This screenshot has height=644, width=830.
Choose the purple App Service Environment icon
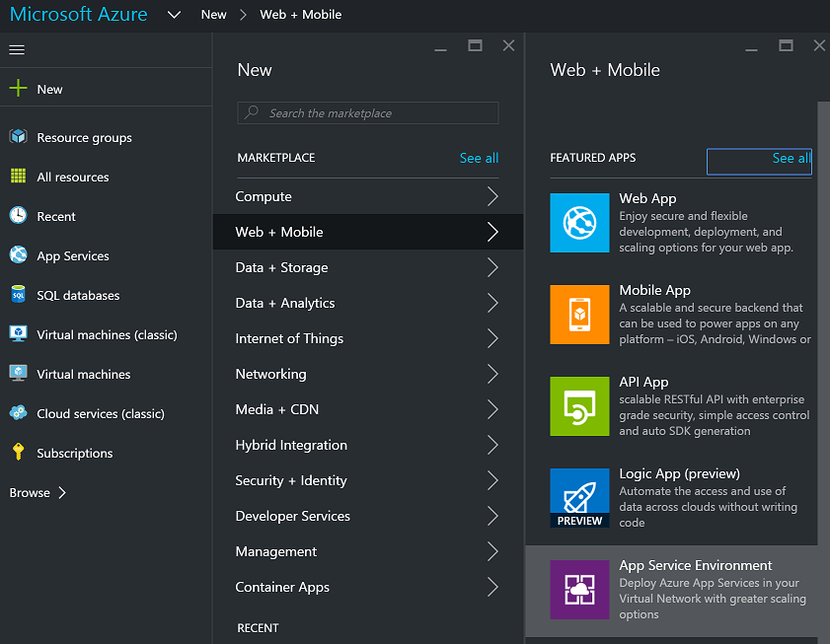[579, 589]
